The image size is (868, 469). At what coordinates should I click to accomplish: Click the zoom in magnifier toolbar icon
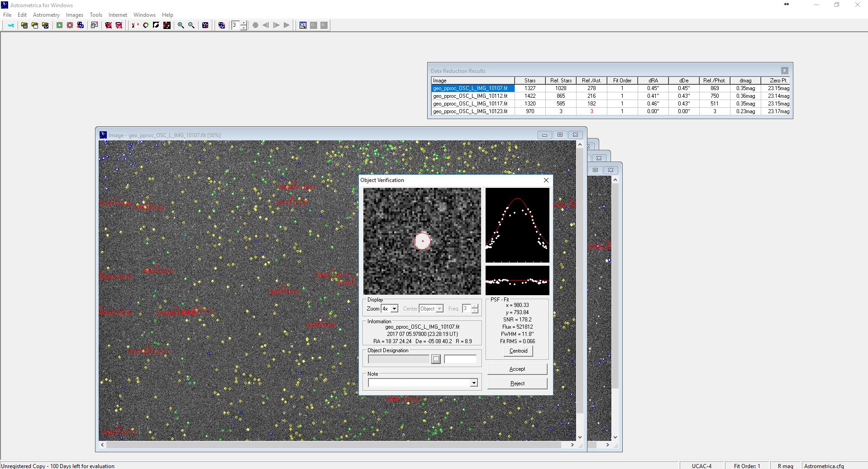181,25
